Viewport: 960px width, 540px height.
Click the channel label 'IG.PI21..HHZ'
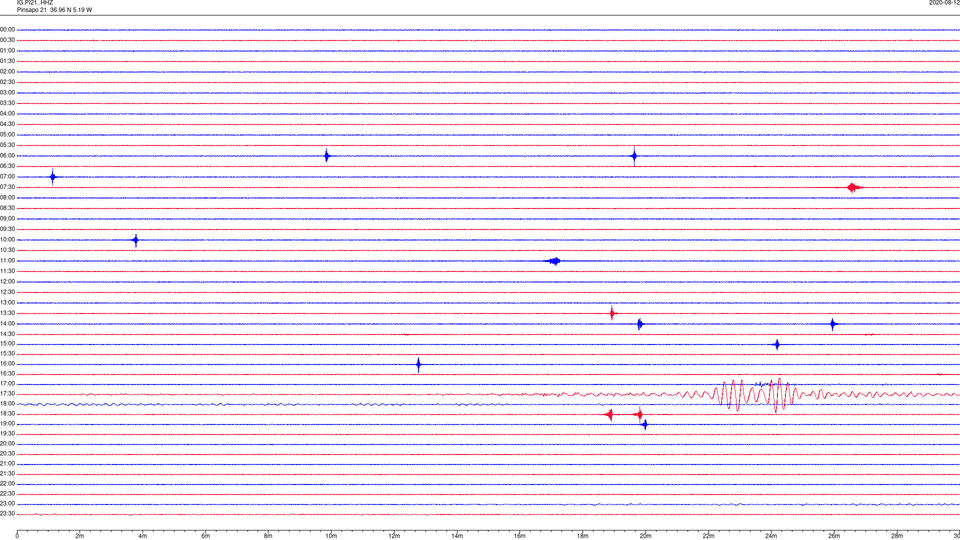tap(35, 3)
